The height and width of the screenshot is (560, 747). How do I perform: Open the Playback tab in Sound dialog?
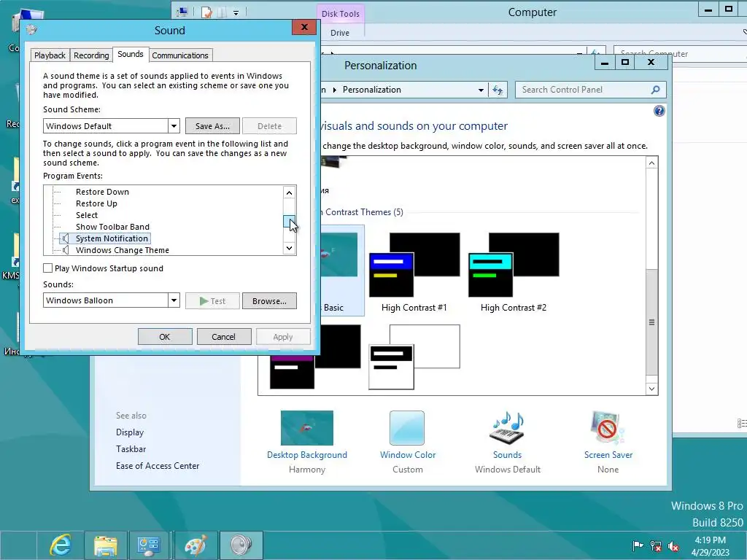coord(50,55)
